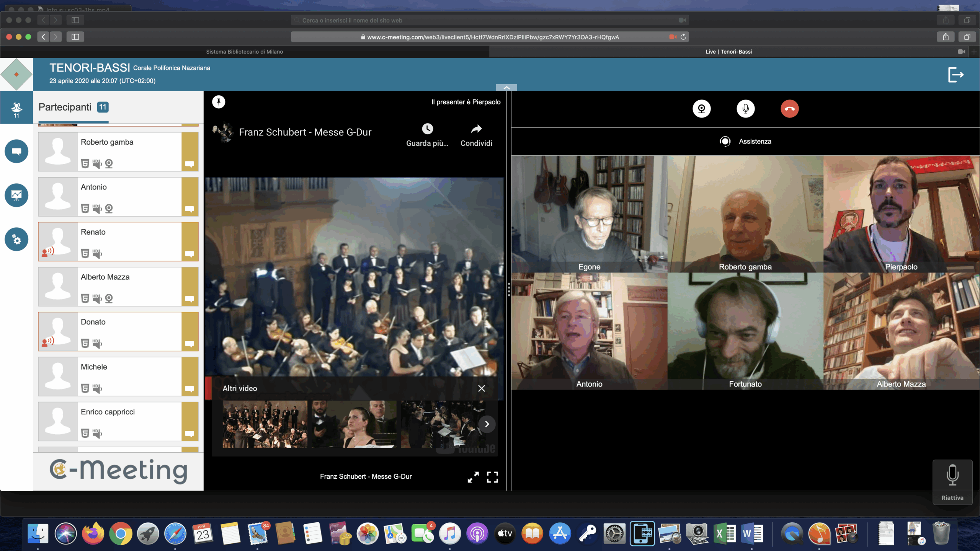
Task: Click the pin icon above the video
Action: pyautogui.click(x=219, y=102)
